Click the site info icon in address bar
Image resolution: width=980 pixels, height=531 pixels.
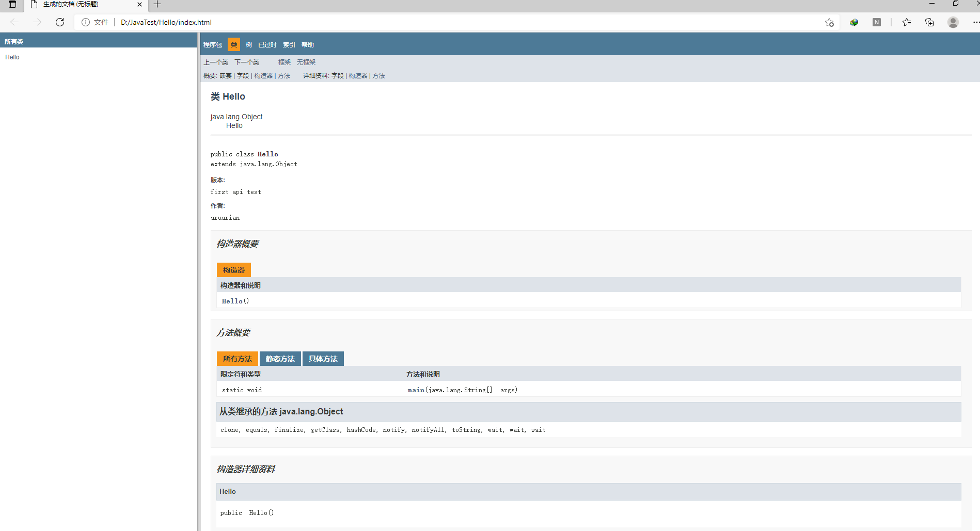86,22
